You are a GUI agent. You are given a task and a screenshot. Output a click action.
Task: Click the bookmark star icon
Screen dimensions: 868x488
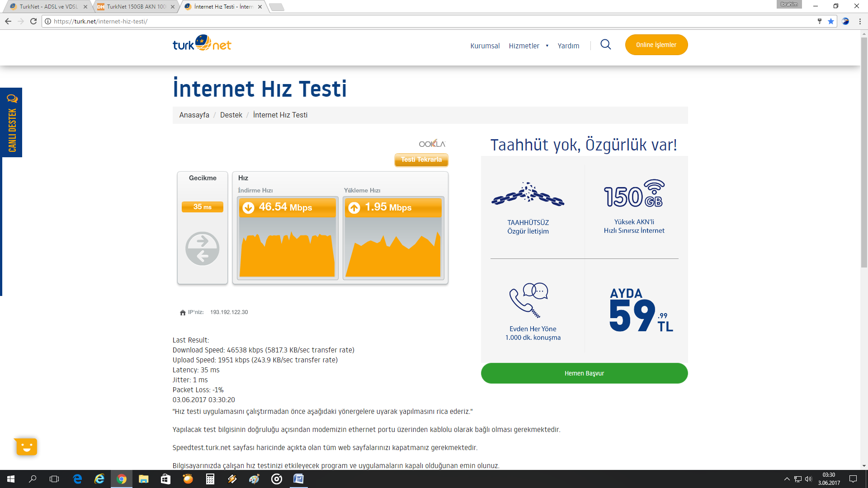click(x=831, y=21)
